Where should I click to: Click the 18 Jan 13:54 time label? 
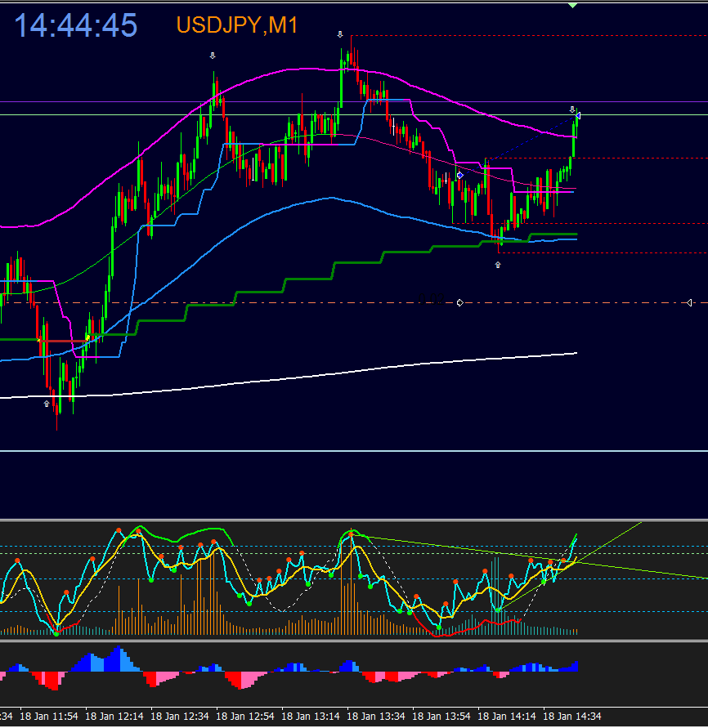(x=441, y=717)
